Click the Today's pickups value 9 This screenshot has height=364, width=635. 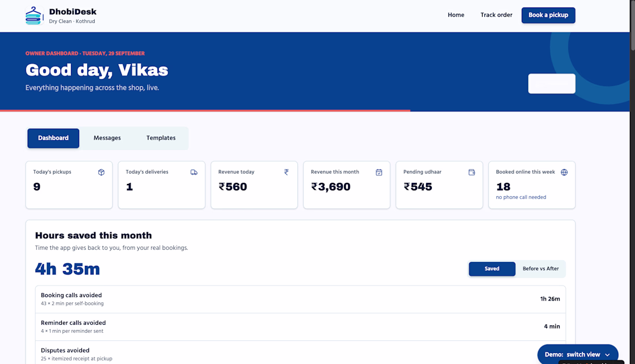(x=37, y=187)
